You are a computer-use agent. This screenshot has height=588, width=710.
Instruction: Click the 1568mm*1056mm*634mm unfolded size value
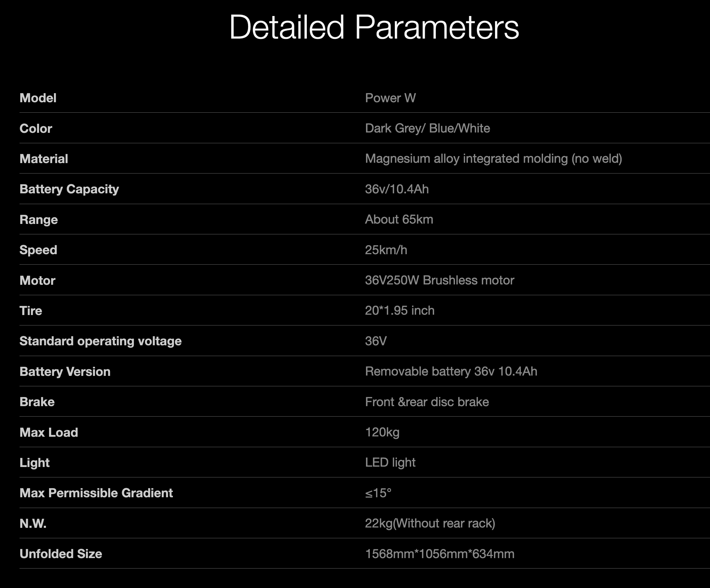point(439,554)
